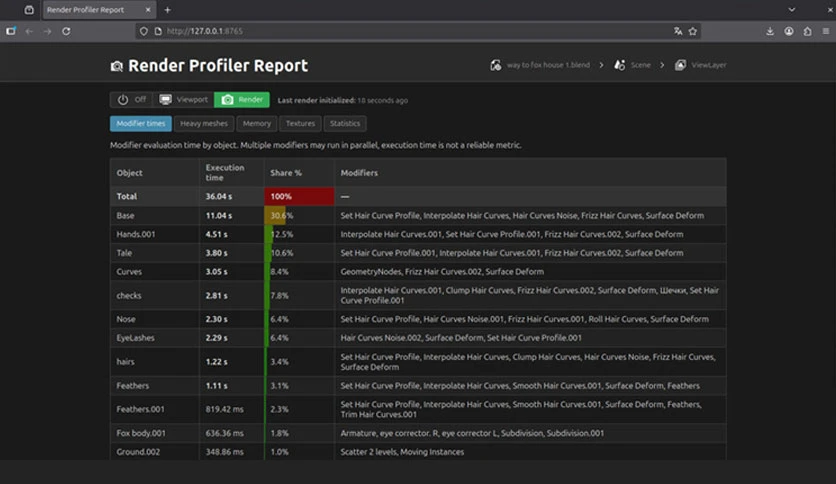
Task: Click the 100% red share bar for Total
Action: pos(299,196)
